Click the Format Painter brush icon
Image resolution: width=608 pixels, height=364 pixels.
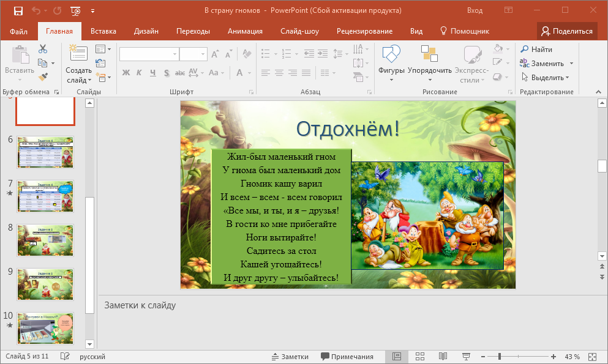pos(43,77)
